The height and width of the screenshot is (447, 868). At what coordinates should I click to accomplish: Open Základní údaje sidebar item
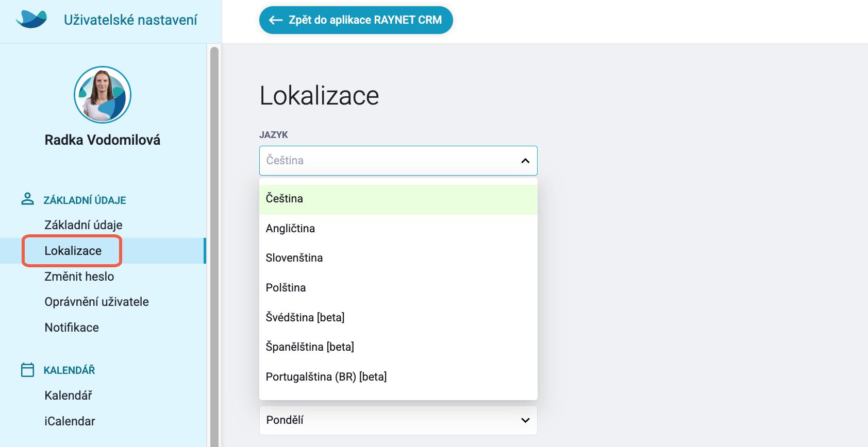[x=84, y=225]
